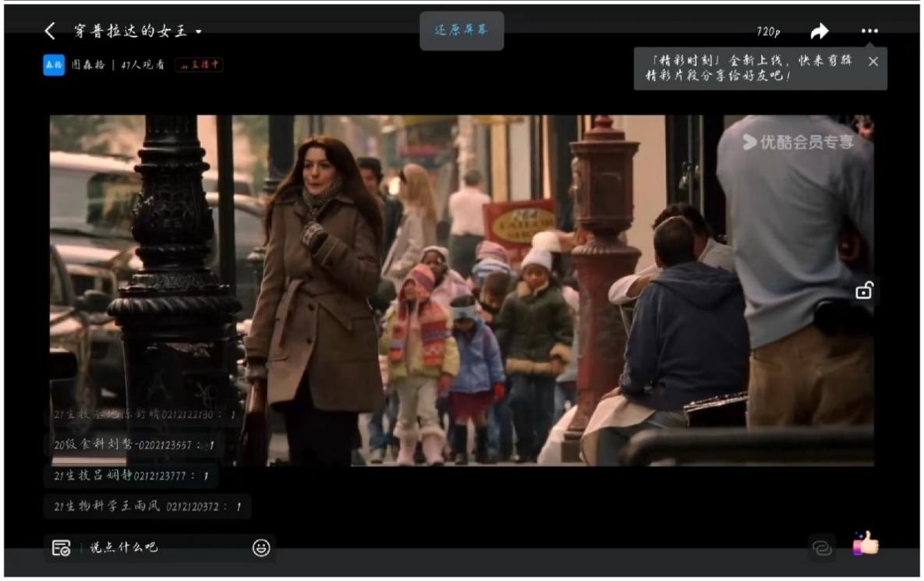This screenshot has width=924, height=581.
Task: Open the three-dot more options menu
Action: tap(869, 31)
